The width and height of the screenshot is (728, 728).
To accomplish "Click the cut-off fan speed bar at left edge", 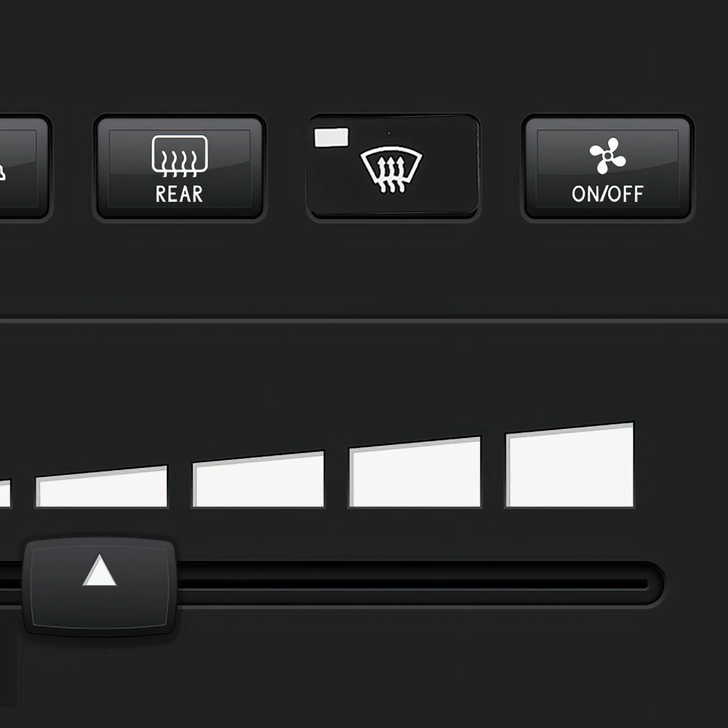I will 5,493.
